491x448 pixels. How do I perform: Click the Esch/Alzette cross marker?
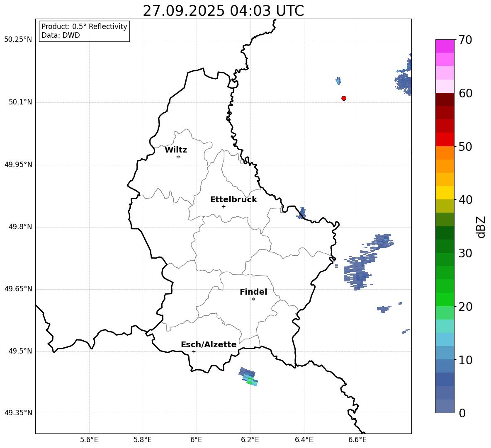(x=194, y=351)
